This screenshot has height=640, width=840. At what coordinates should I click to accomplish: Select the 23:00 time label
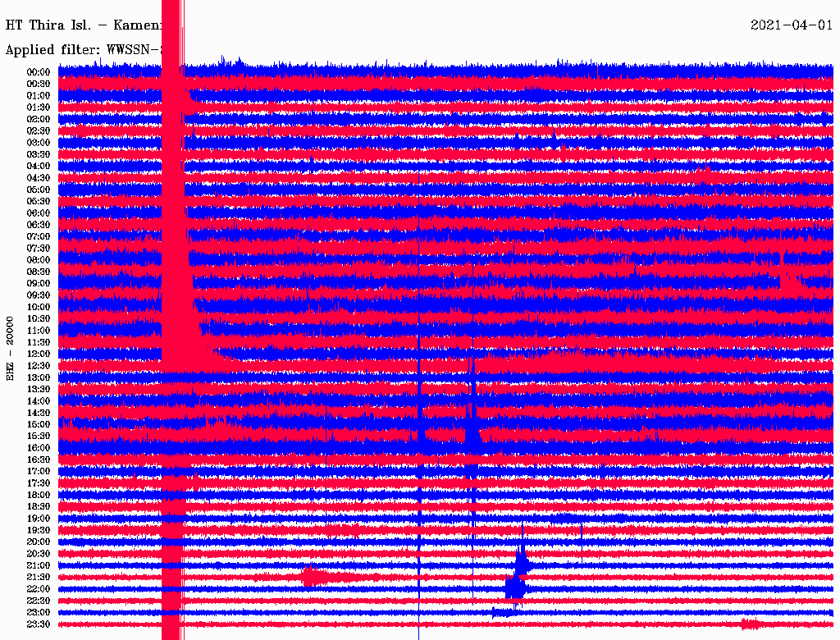point(39,613)
